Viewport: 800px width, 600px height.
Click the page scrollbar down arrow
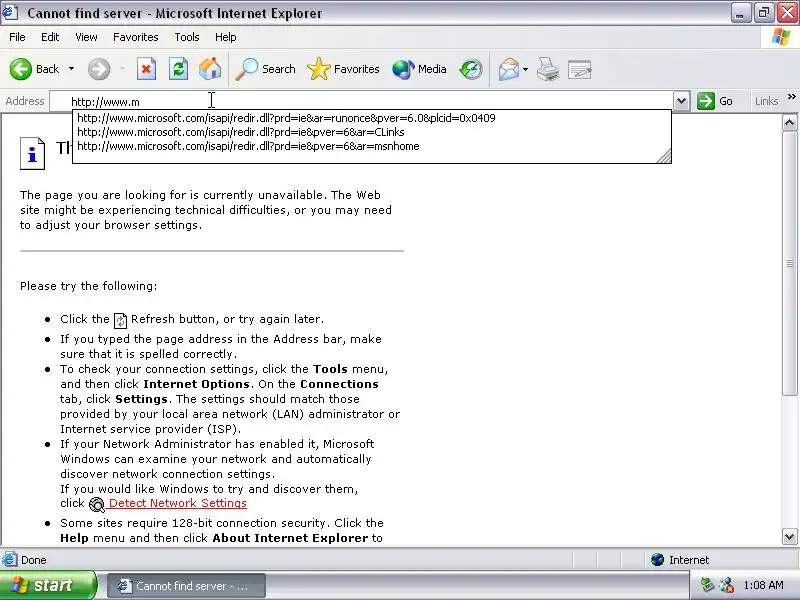(789, 536)
